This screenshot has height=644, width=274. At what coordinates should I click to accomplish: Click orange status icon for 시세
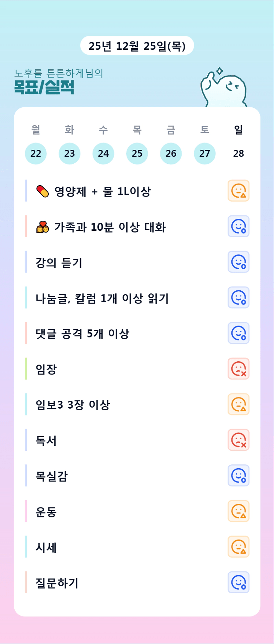click(x=238, y=547)
